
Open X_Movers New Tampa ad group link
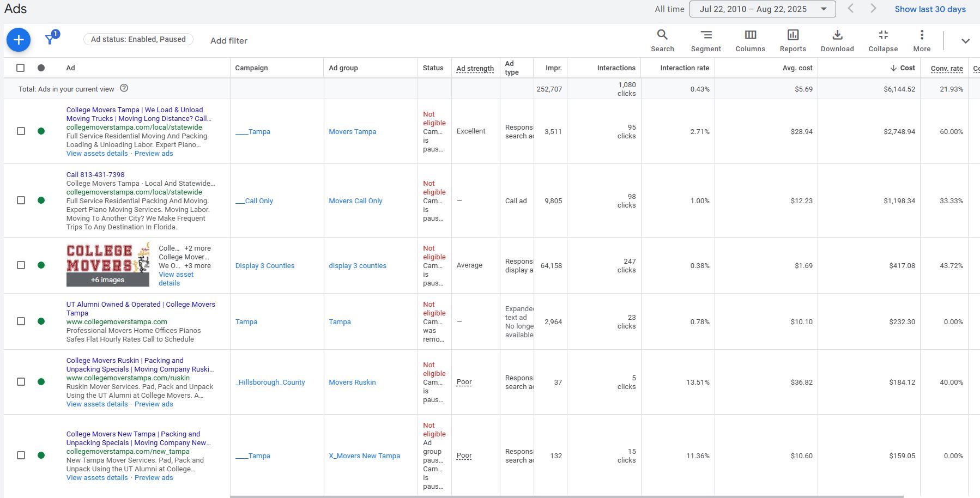364,456
